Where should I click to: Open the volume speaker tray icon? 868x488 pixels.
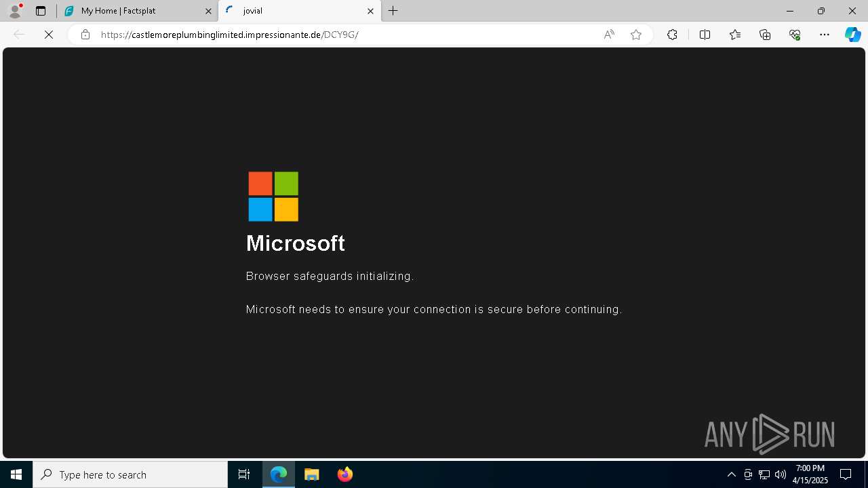tap(781, 474)
